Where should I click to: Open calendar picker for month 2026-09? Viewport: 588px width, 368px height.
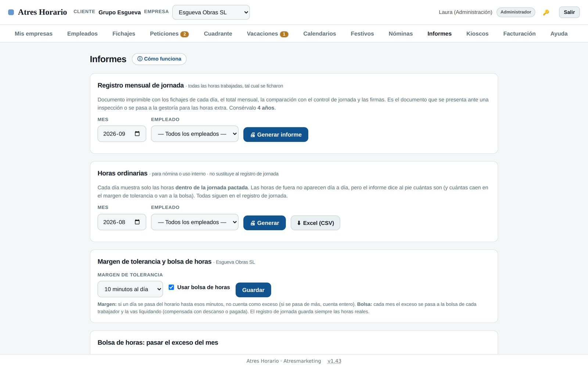(x=137, y=134)
